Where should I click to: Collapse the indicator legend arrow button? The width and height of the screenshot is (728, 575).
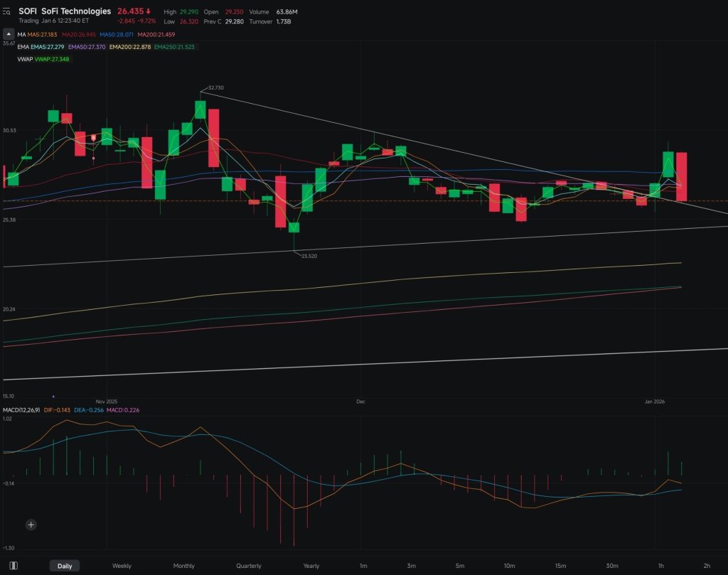pyautogui.click(x=9, y=34)
